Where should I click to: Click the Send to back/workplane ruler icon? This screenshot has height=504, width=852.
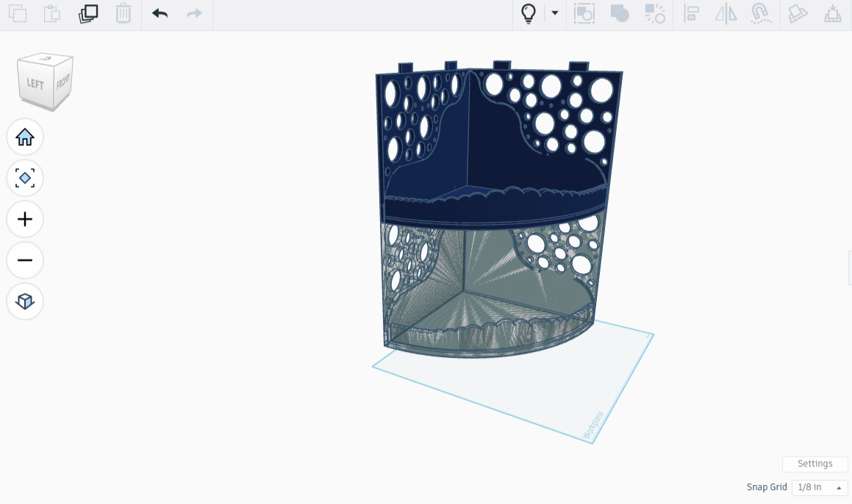pos(798,13)
